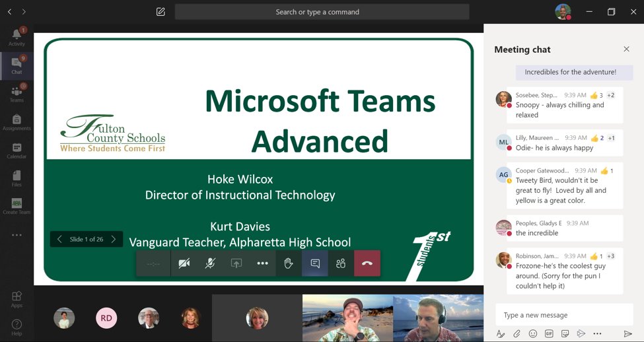Show the meeting participants list

pos(341,263)
